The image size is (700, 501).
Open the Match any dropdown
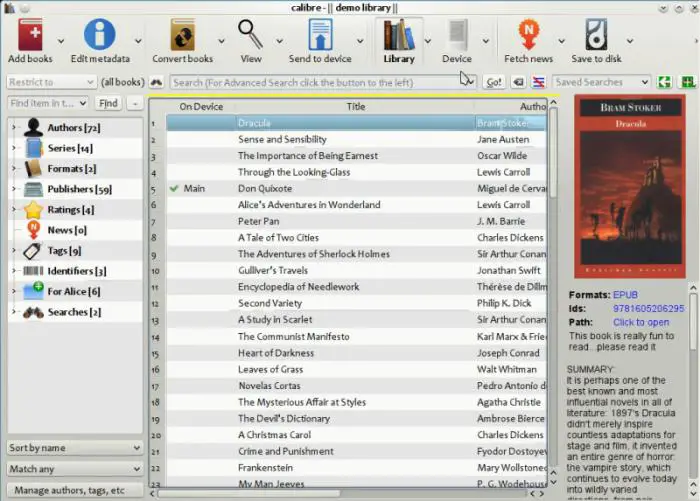click(x=75, y=469)
